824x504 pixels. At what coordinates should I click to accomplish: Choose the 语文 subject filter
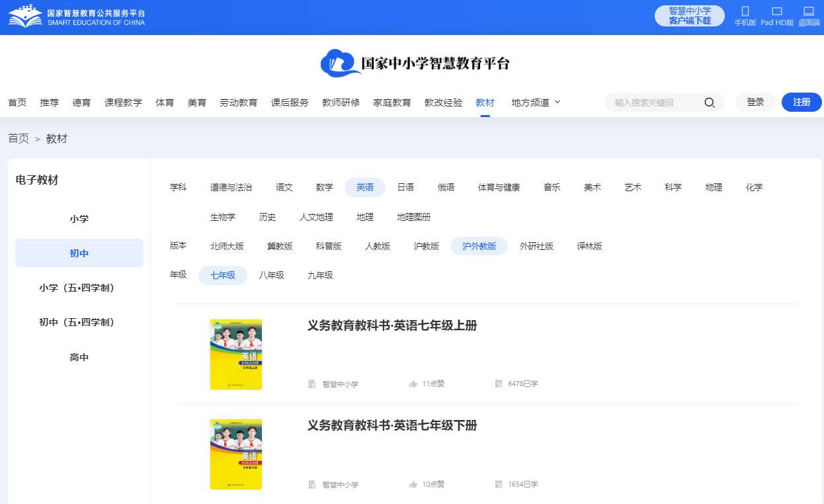[x=284, y=187]
